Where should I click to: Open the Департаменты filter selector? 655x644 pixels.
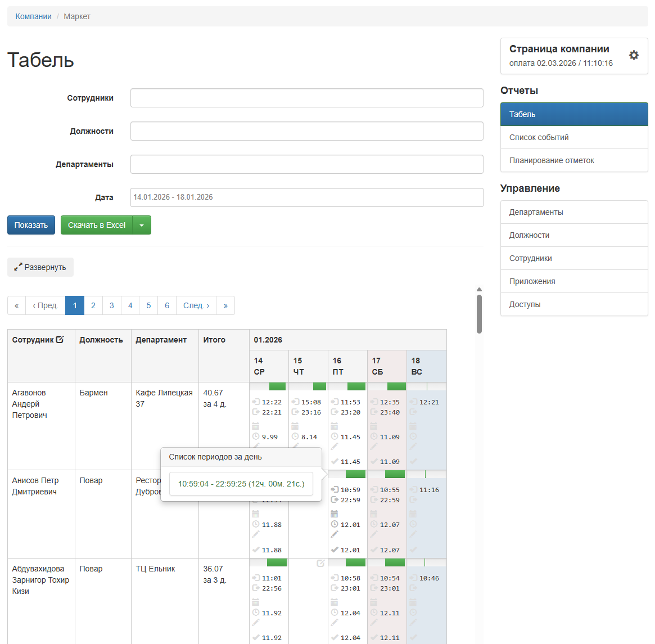(x=306, y=164)
